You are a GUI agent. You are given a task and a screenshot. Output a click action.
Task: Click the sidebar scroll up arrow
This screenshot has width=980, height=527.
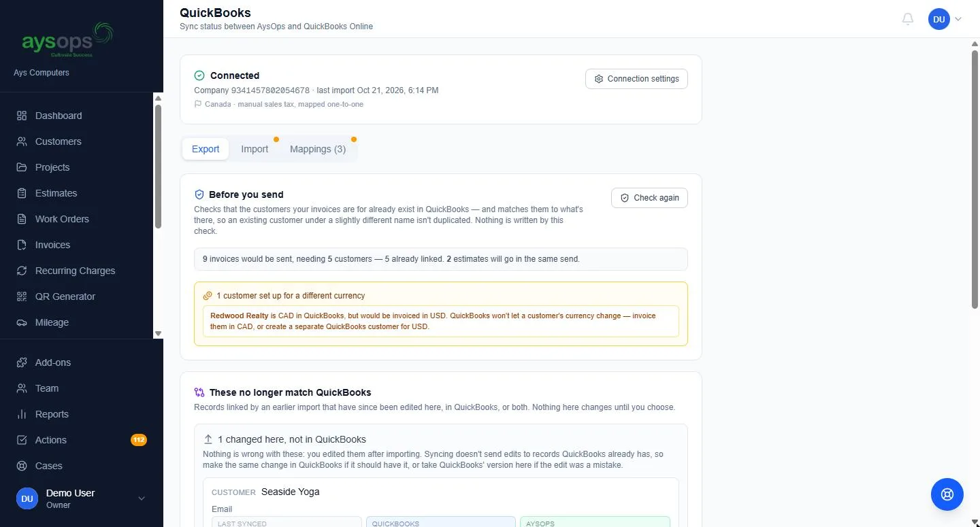tap(159, 98)
